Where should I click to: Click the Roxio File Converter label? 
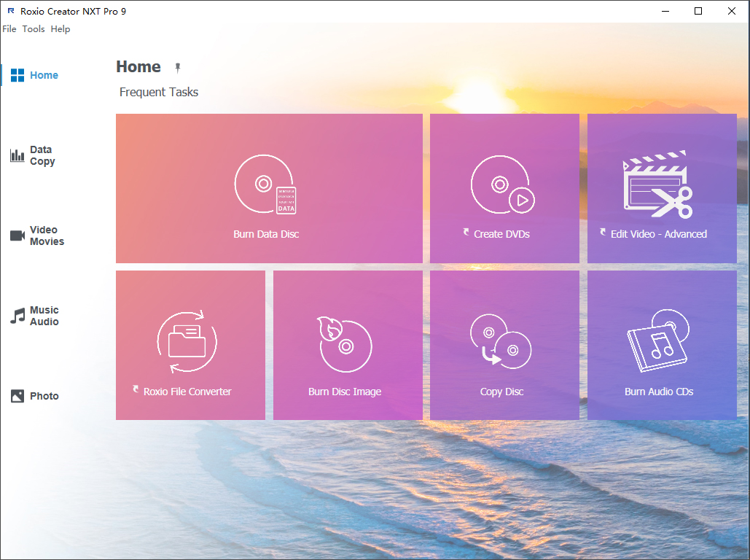click(x=187, y=392)
